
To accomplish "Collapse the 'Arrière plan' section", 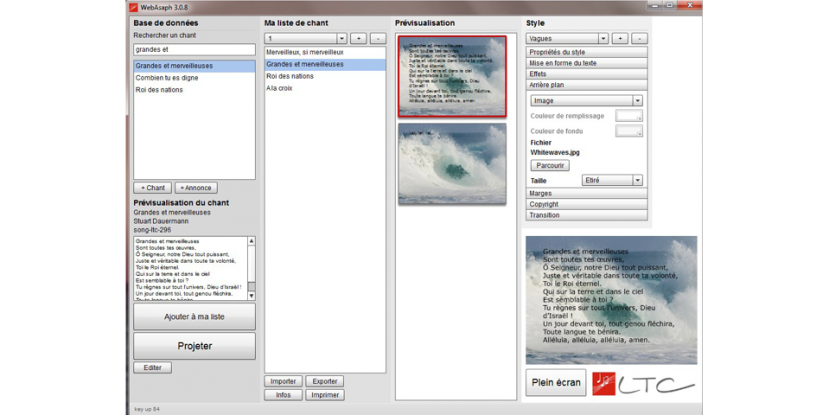I will tap(587, 85).
